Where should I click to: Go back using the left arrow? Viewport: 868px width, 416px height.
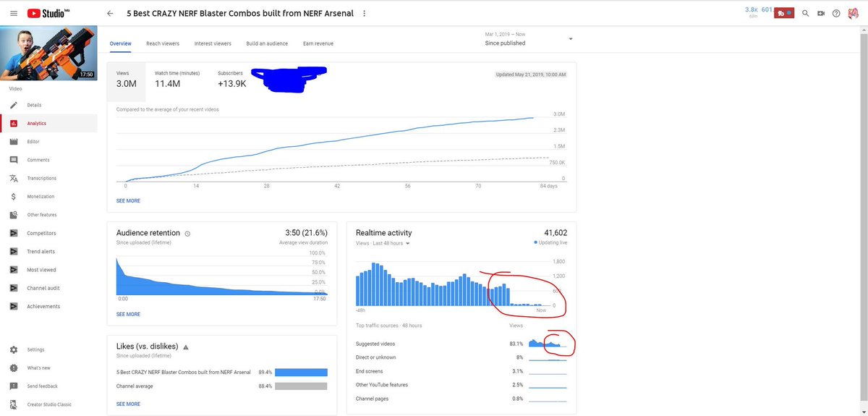[x=110, y=13]
